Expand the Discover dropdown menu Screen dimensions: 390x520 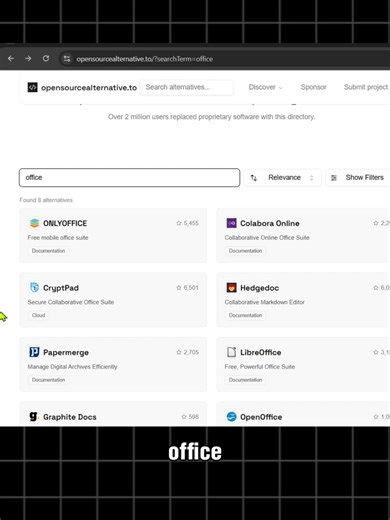(265, 87)
